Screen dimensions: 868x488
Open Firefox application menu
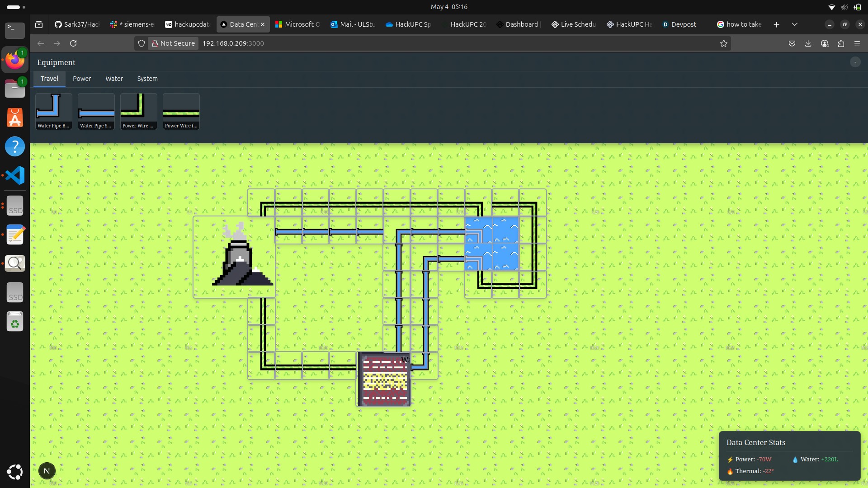(857, 43)
